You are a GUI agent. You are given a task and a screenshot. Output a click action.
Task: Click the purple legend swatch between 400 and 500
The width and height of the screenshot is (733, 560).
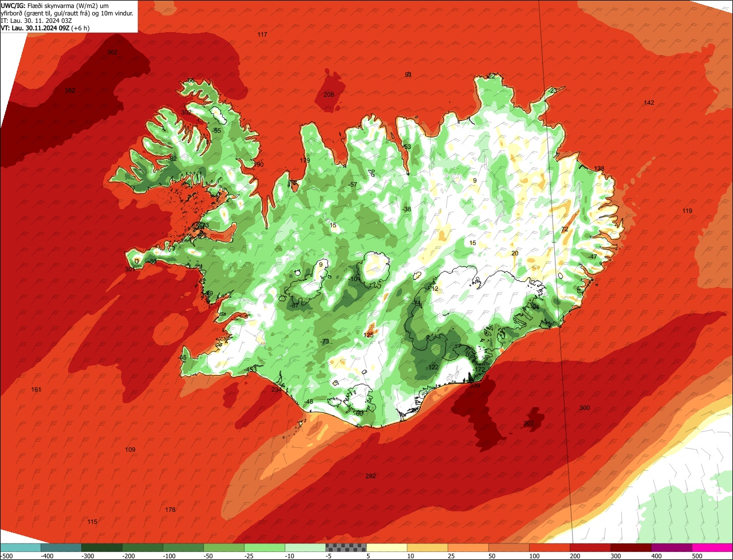(672, 547)
